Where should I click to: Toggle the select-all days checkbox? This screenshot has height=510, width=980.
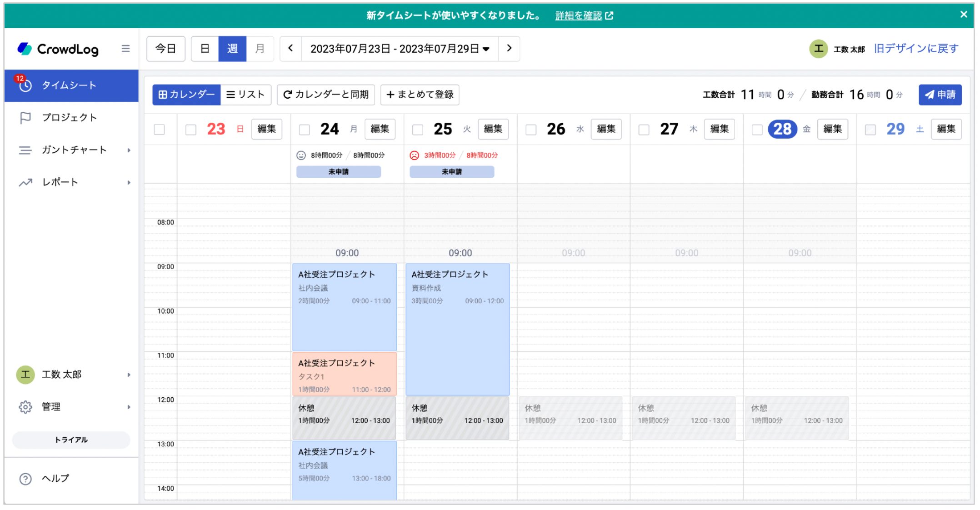coord(159,130)
